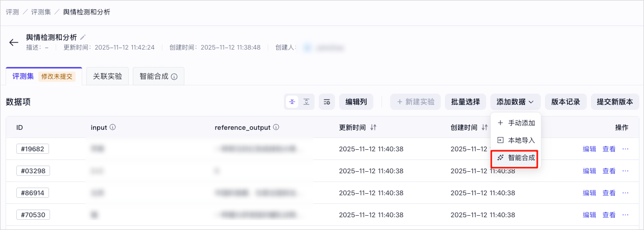644x230 pixels.
Task: Open more actions for row #19682
Action: point(625,149)
